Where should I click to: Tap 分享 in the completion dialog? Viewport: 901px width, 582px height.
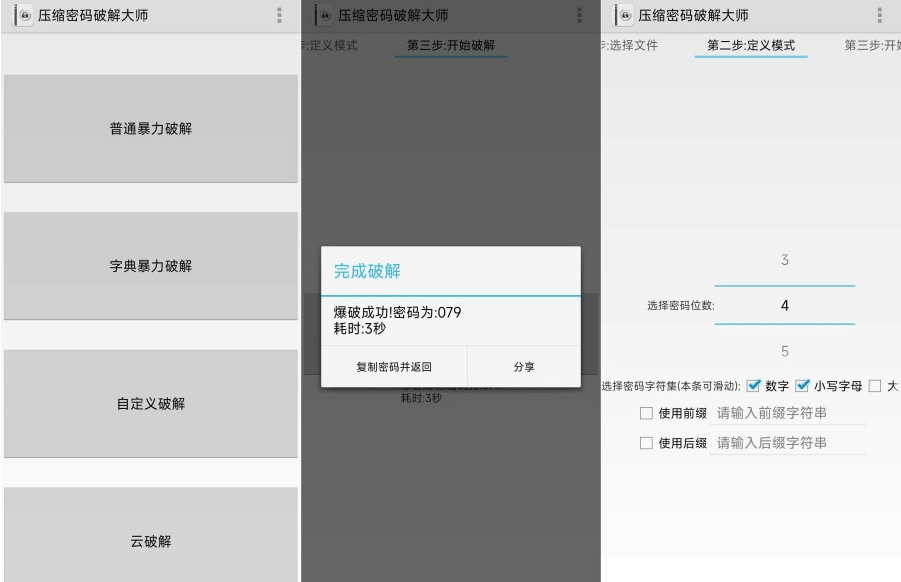pos(524,367)
